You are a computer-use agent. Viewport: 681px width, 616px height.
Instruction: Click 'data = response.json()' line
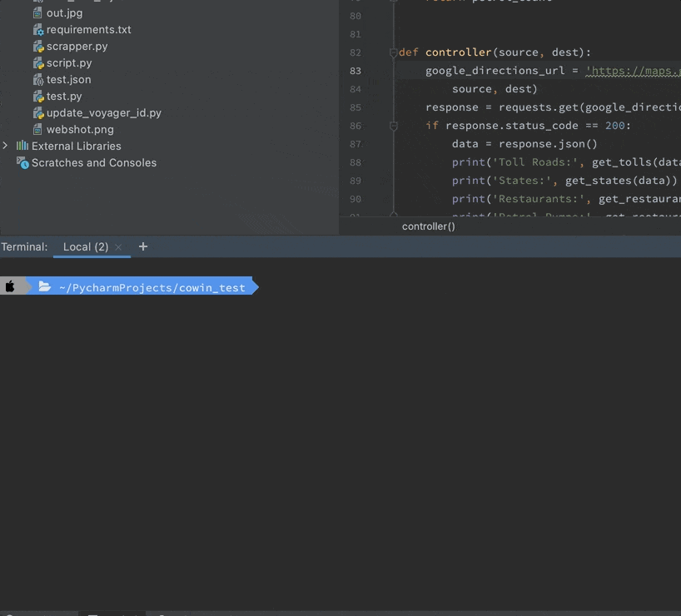click(x=524, y=144)
